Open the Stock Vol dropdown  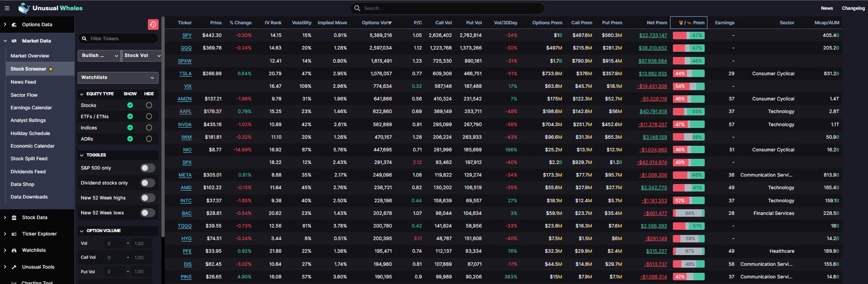pos(142,56)
